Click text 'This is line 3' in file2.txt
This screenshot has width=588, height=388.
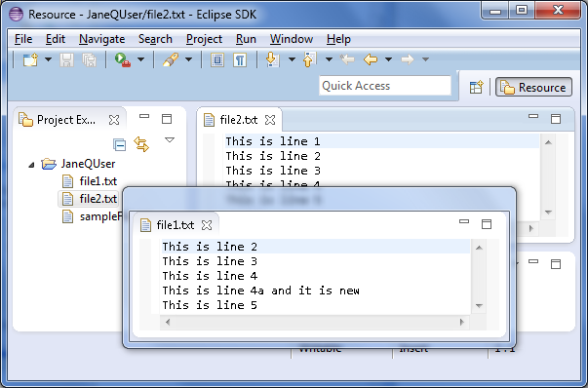(273, 171)
